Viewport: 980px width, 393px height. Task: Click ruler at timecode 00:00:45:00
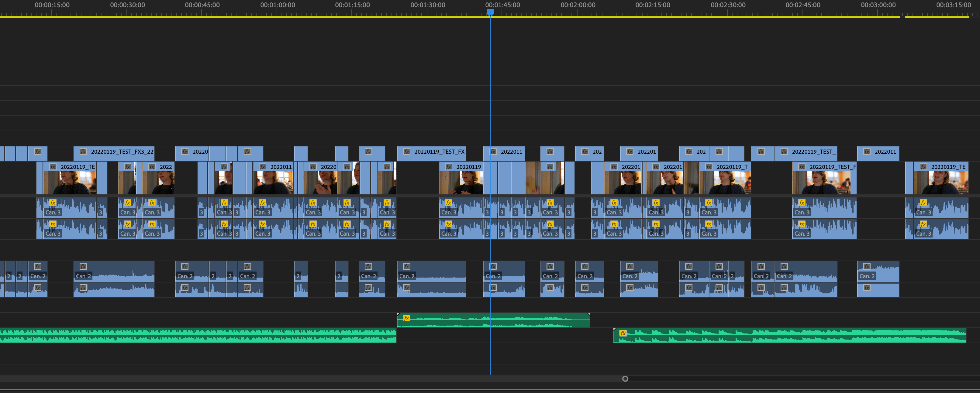(202, 5)
